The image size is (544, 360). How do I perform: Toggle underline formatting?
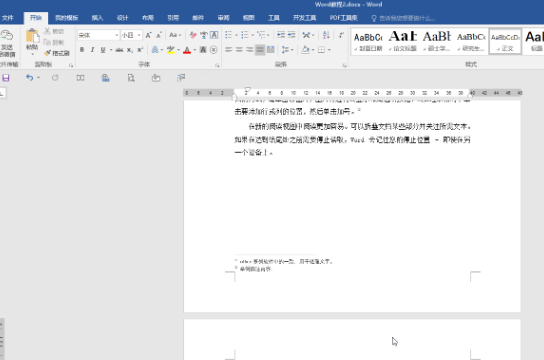point(103,50)
